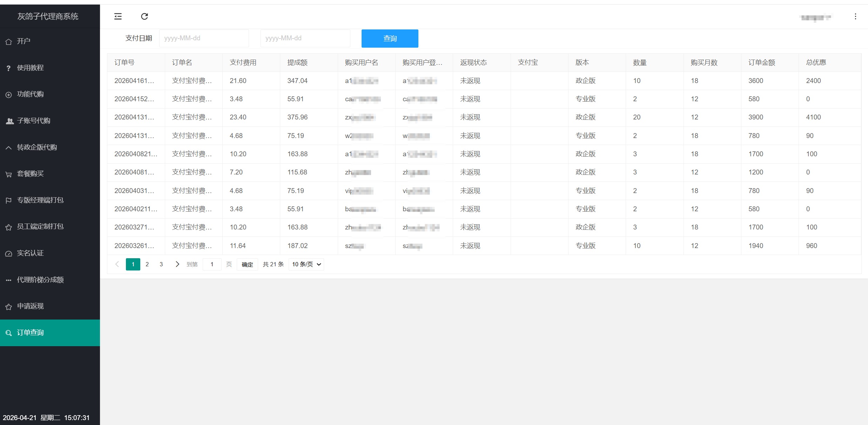The image size is (868, 425).
Task: Click the people icon for 子账号代购
Action: coord(9,121)
